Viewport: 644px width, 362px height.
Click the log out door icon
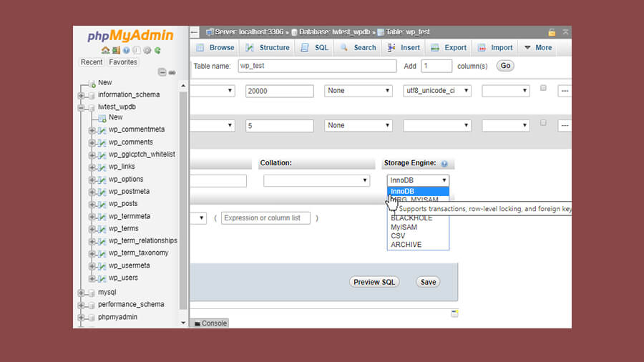tap(116, 51)
